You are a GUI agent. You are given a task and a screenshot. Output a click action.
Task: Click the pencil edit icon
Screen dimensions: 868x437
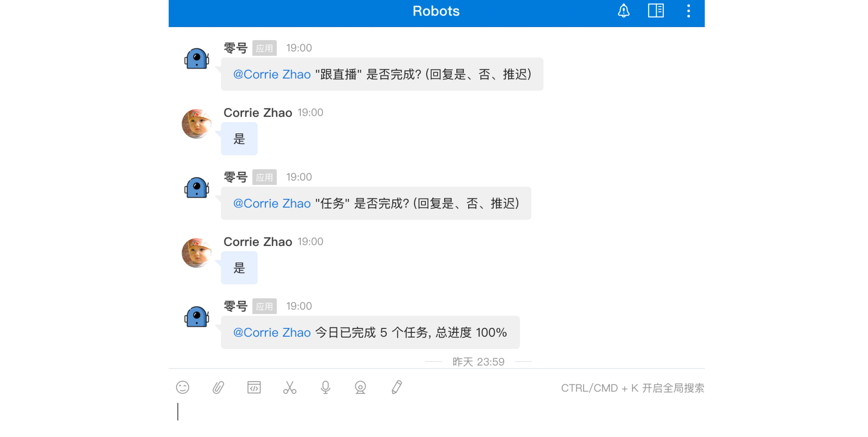(x=397, y=387)
